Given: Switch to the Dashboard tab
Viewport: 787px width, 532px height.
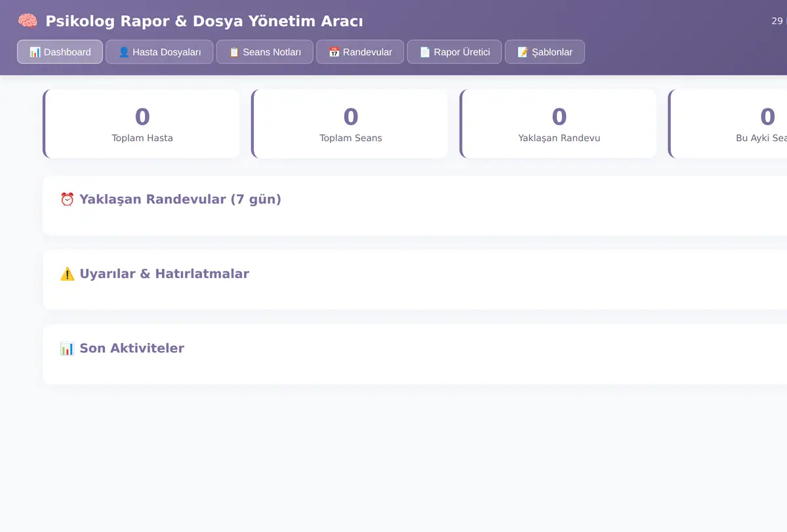Looking at the screenshot, I should click(x=60, y=52).
